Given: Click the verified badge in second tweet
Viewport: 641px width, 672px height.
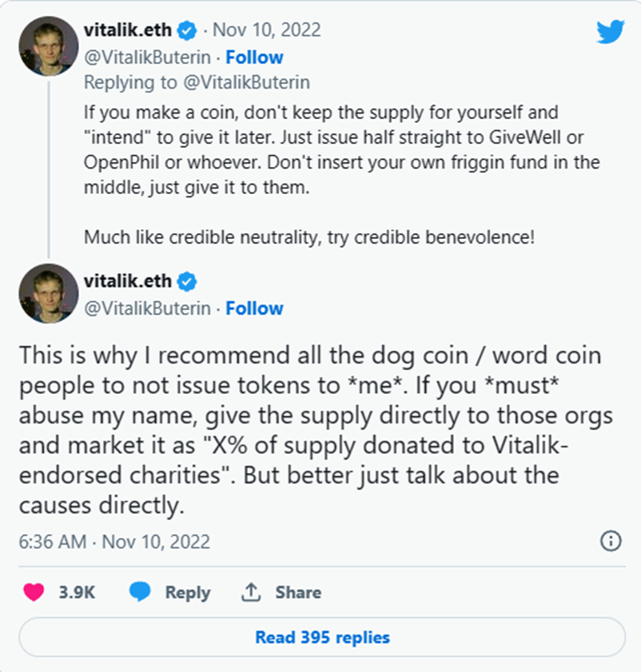Looking at the screenshot, I should tap(188, 282).
